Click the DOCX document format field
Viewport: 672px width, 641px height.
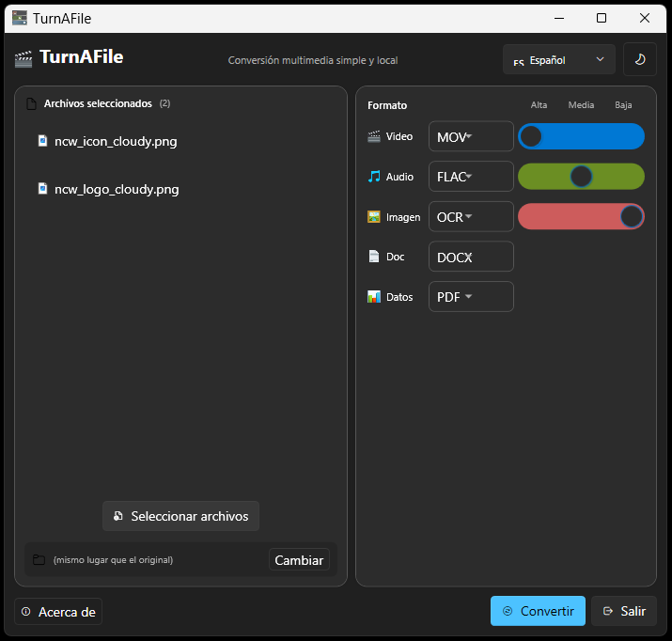[x=471, y=257]
